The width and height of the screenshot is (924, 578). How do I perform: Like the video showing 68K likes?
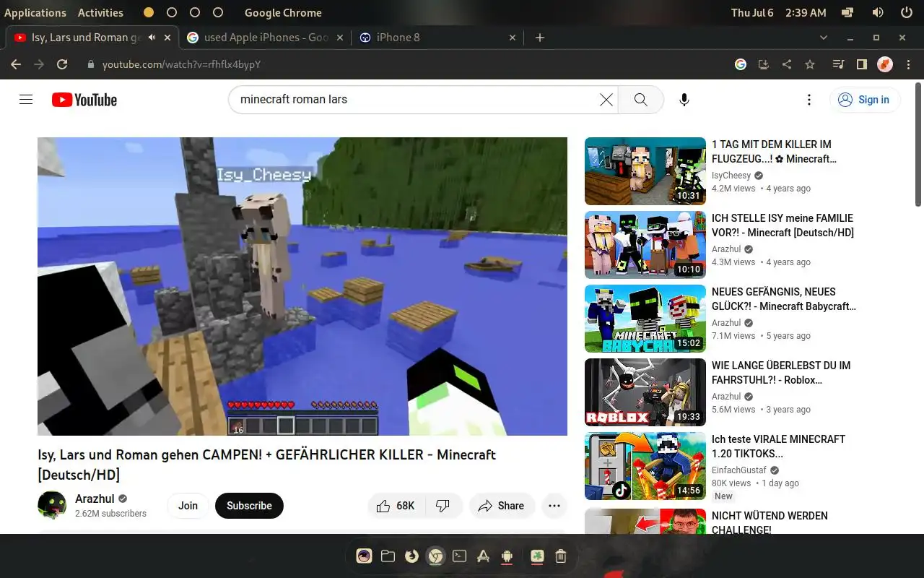click(x=396, y=506)
